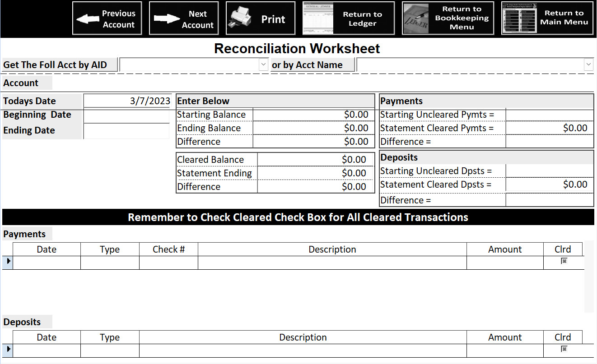
Task: Click the Print button with printer icon
Action: click(x=261, y=18)
